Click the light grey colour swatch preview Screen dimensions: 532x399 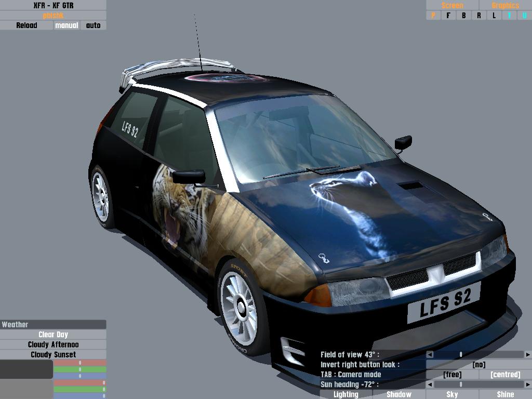point(26,389)
